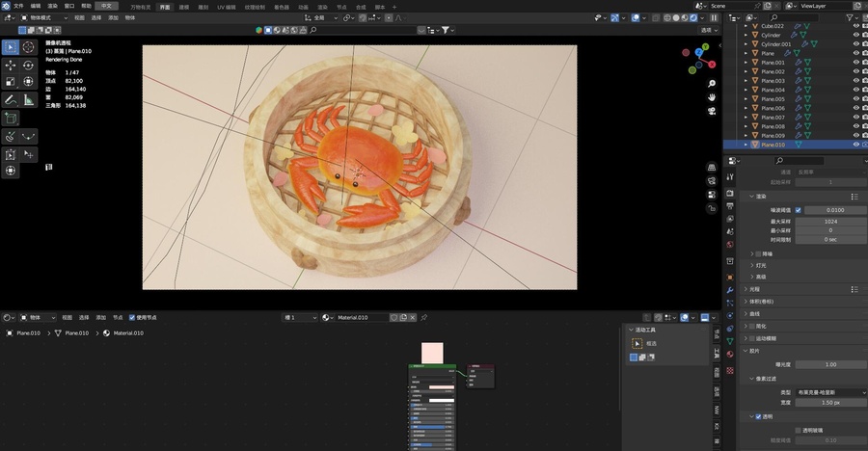Open the File (文件) menu
The height and width of the screenshot is (451, 868).
[19, 6]
